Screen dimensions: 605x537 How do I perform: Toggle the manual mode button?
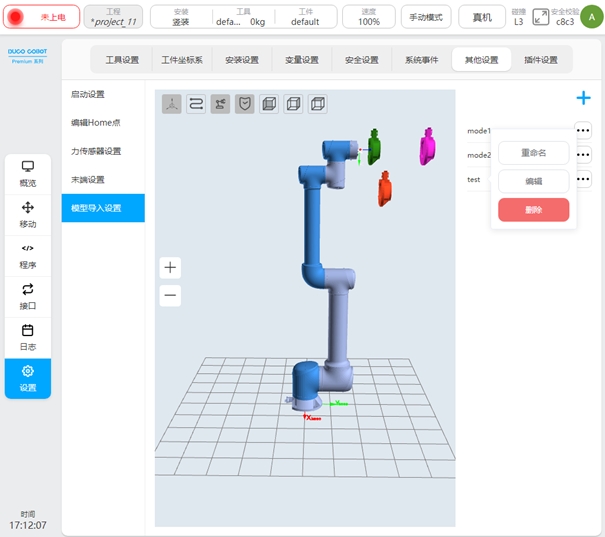[426, 17]
